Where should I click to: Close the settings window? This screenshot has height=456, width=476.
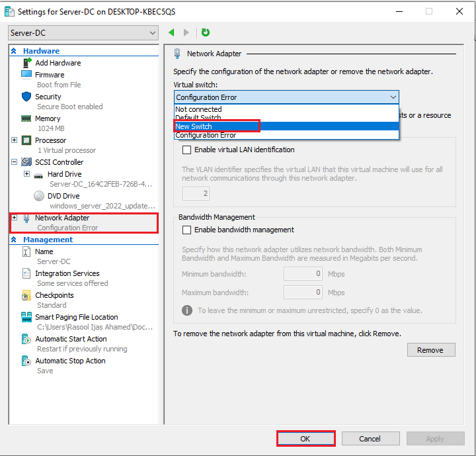coord(459,11)
